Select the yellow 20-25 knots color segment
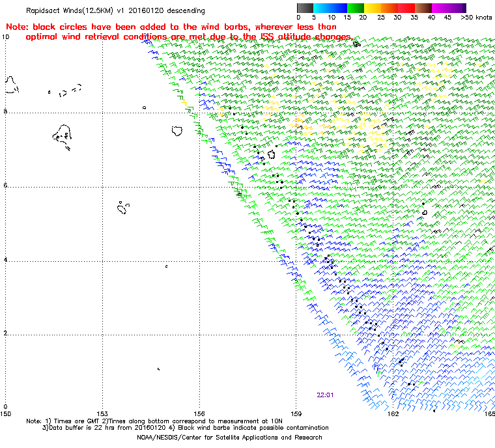 coord(373,8)
